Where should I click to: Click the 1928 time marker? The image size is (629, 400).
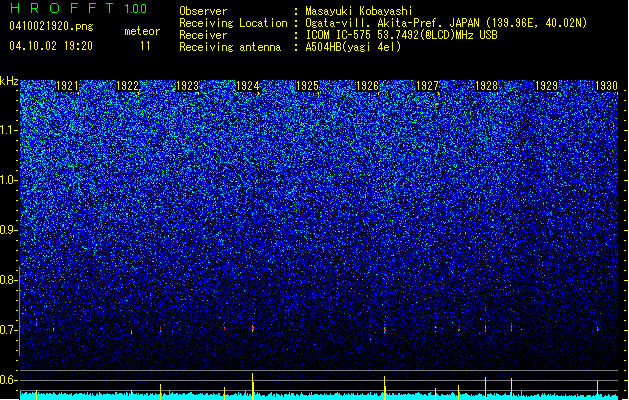pyautogui.click(x=486, y=86)
